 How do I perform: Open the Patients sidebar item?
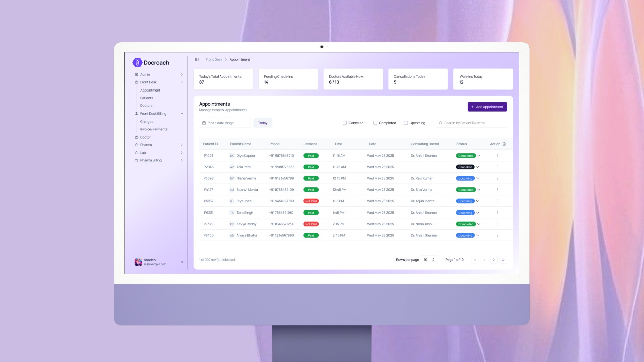pos(147,98)
